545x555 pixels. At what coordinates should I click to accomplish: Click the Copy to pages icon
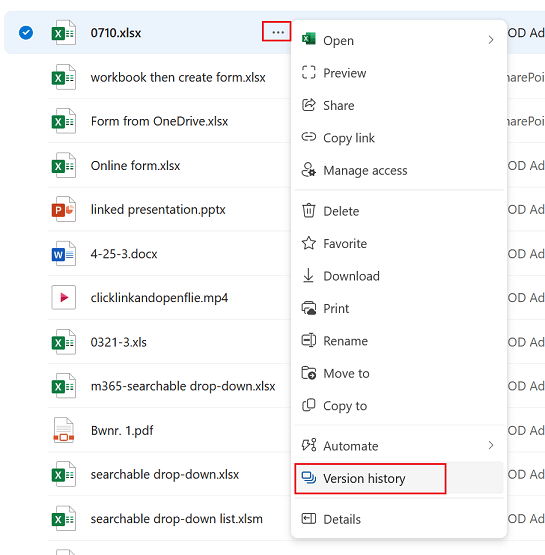(x=309, y=405)
